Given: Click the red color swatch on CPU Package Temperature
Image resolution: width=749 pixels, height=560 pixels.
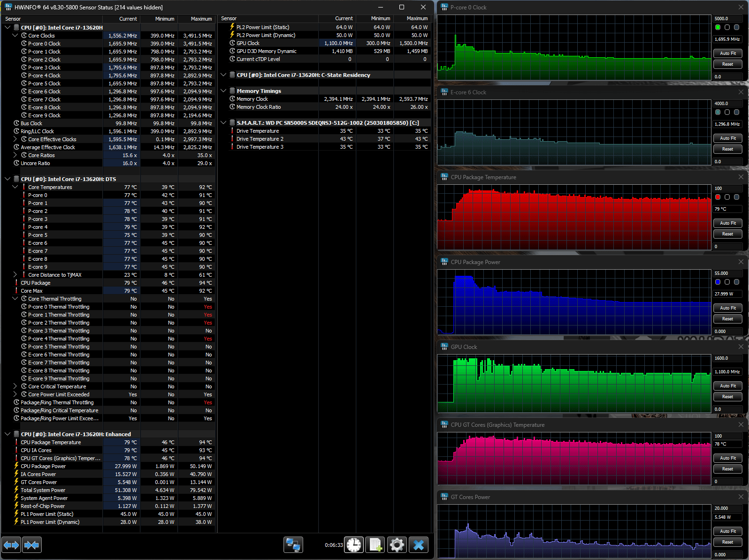Looking at the screenshot, I should [x=718, y=197].
